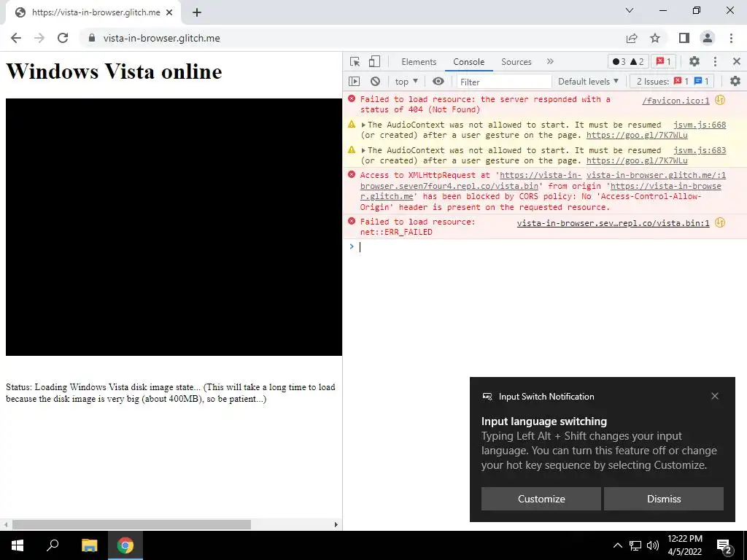747x560 pixels.
Task: Click the 2 Issues button
Action: tap(672, 82)
